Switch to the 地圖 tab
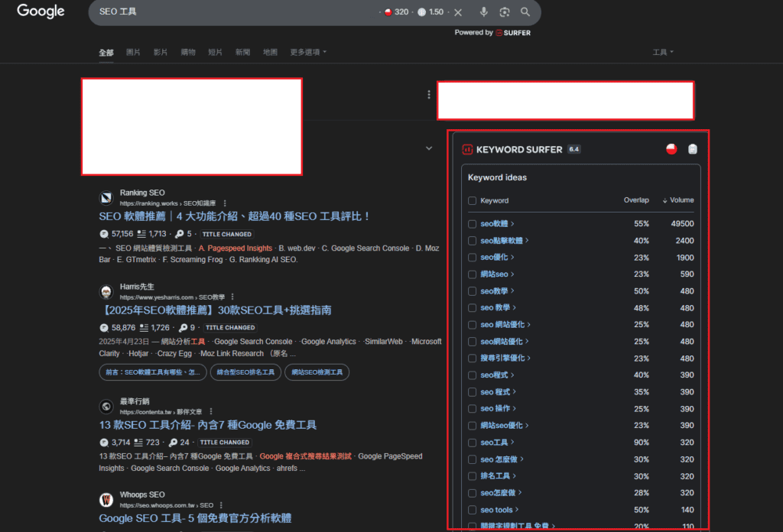The image size is (783, 532). (x=270, y=52)
